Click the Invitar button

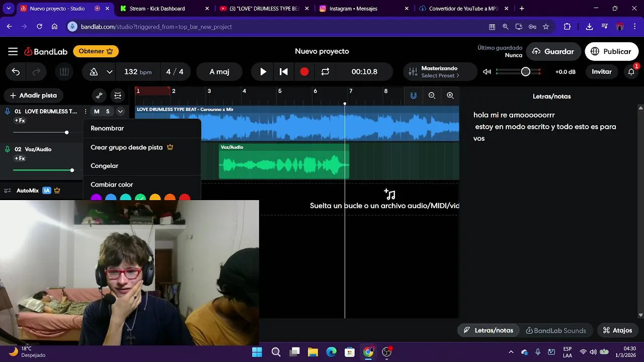pyautogui.click(x=601, y=72)
